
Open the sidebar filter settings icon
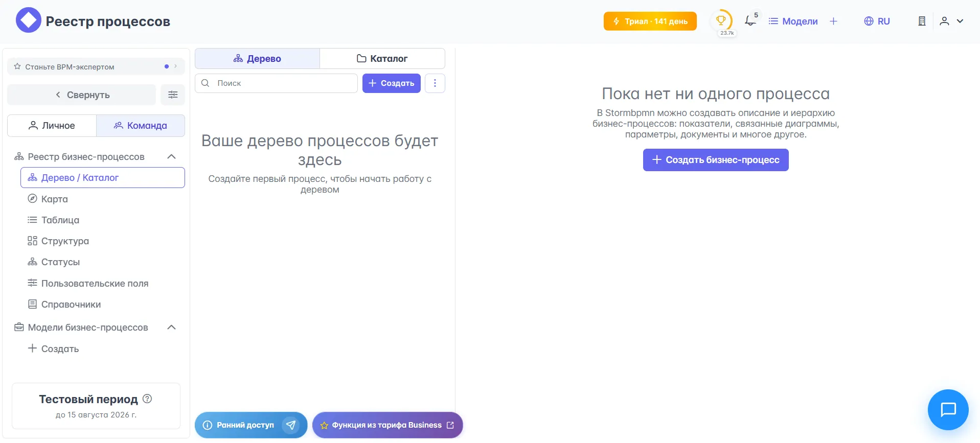click(x=173, y=95)
